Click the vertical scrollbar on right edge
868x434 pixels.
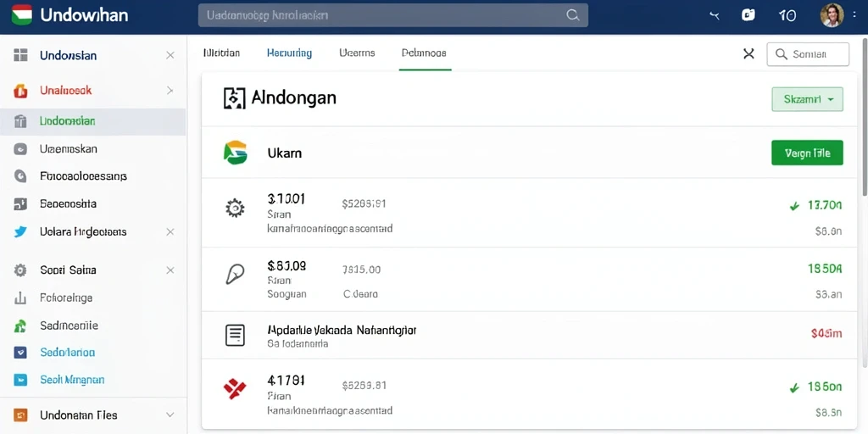tap(865, 116)
